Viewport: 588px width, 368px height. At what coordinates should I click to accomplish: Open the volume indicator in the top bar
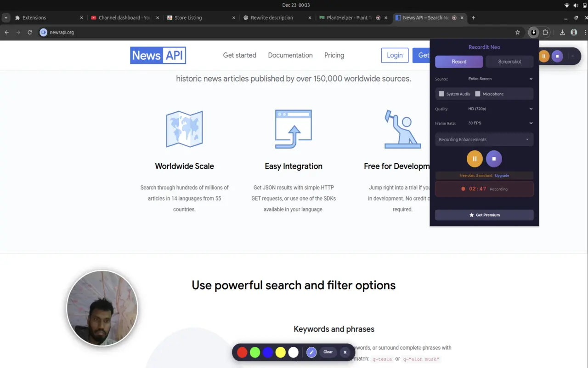(x=576, y=5)
